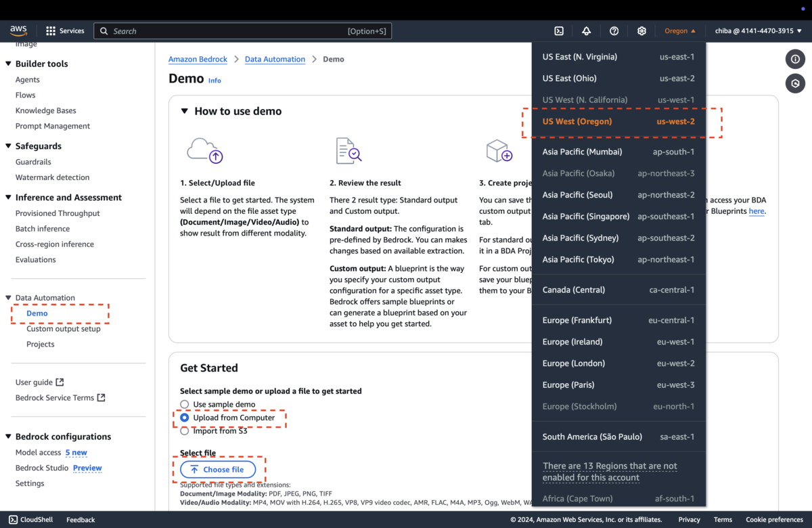Image resolution: width=812 pixels, height=528 pixels.
Task: Open the 13 Regions not enabled link
Action: pos(610,472)
